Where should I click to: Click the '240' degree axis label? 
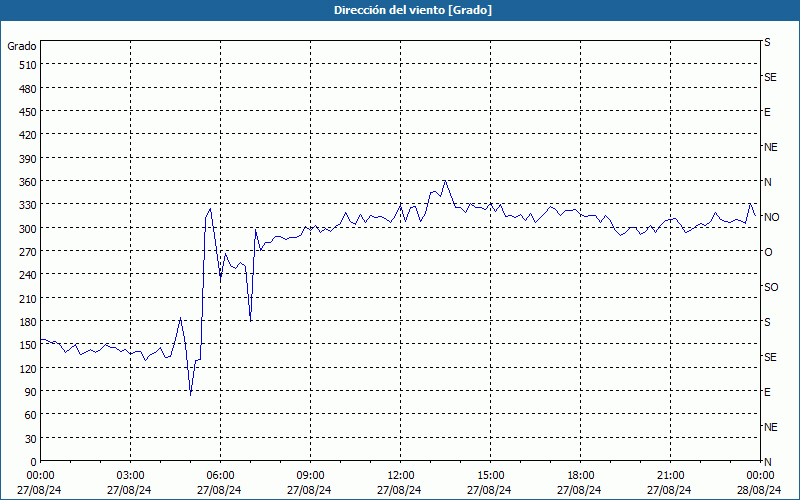(x=28, y=276)
